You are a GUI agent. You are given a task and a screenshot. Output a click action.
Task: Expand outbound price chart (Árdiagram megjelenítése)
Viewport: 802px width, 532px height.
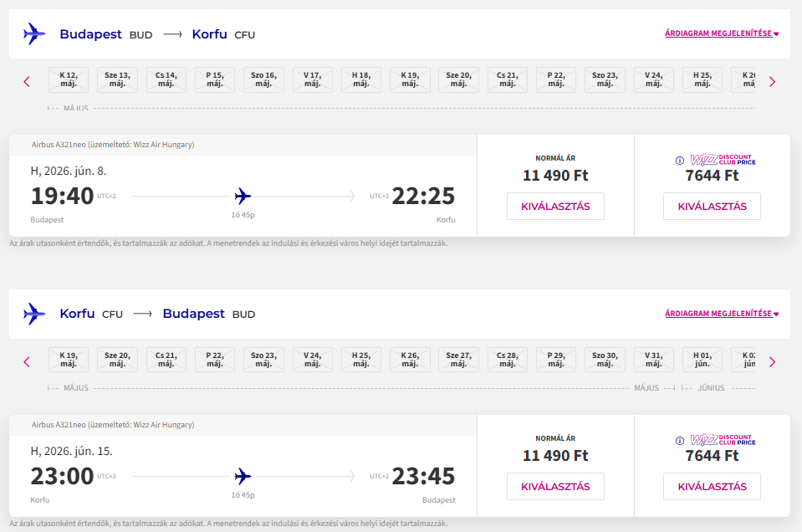point(721,34)
